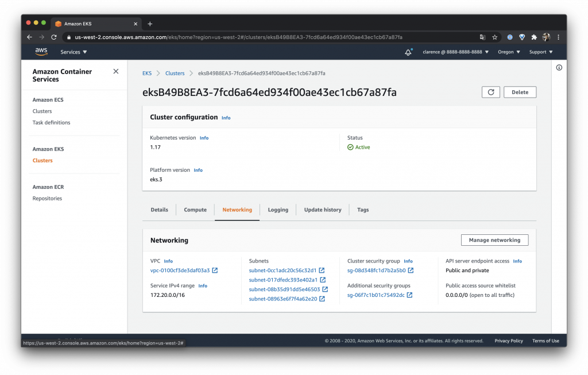Open the browser extensions puzzle icon
588x375 pixels.
pos(534,37)
